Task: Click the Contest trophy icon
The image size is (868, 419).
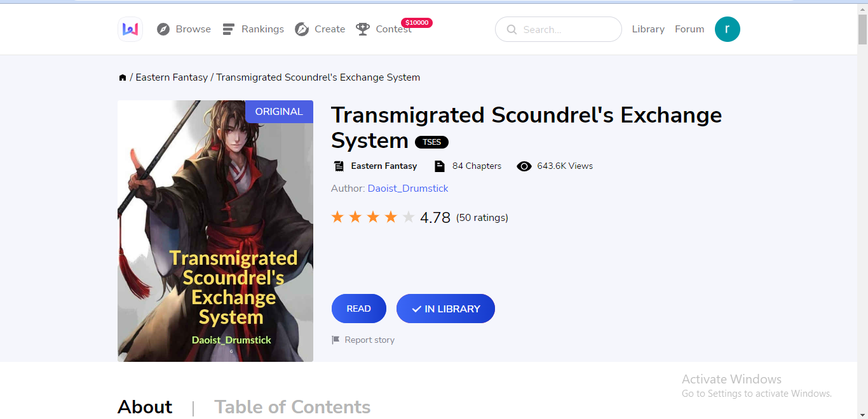Action: tap(363, 29)
